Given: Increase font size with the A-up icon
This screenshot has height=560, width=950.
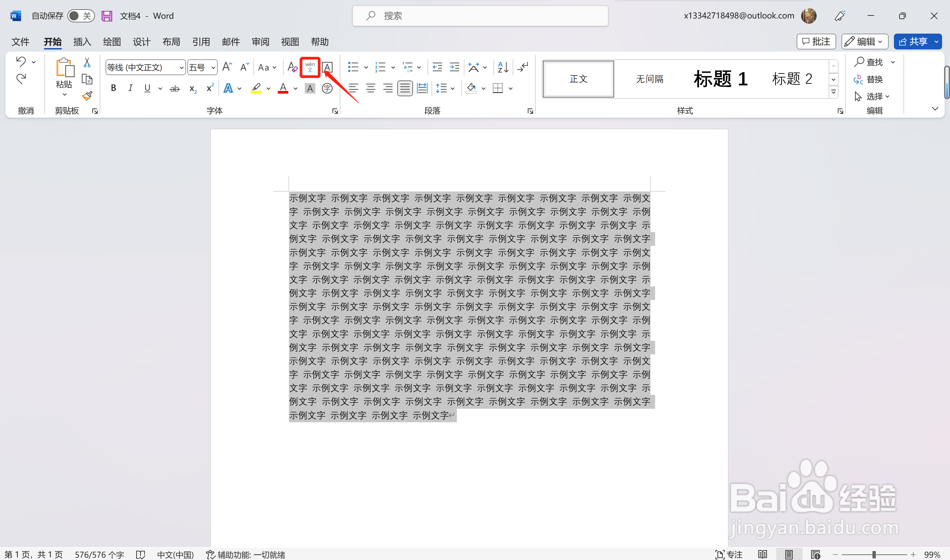Looking at the screenshot, I should 227,67.
